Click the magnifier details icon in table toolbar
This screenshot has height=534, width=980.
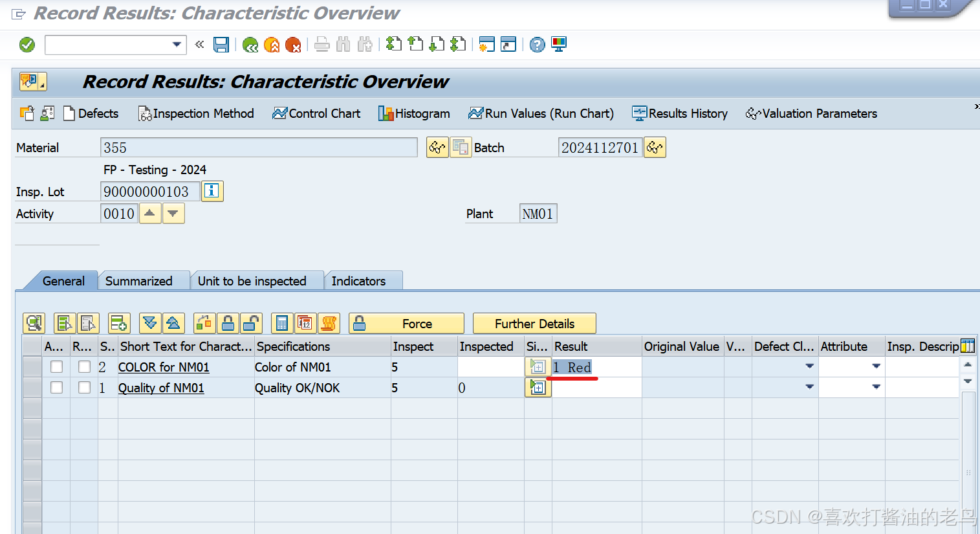pyautogui.click(x=34, y=323)
